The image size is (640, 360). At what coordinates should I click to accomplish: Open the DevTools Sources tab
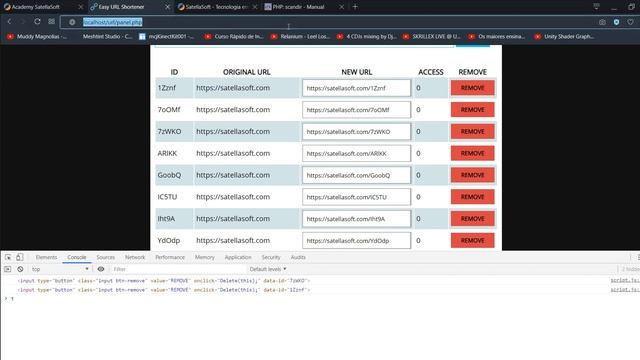pos(105,257)
